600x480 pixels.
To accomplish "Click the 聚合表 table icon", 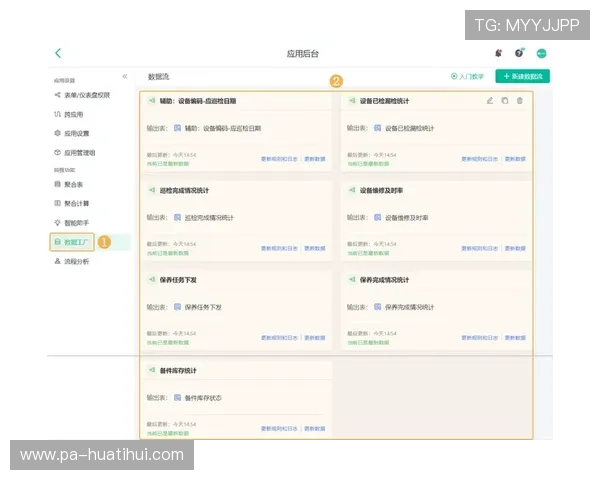I will (57, 184).
